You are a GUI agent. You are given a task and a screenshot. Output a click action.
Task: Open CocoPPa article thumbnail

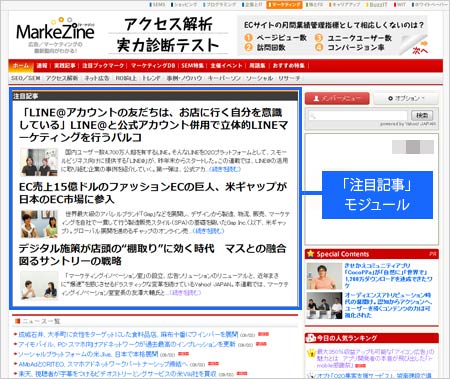click(x=324, y=276)
